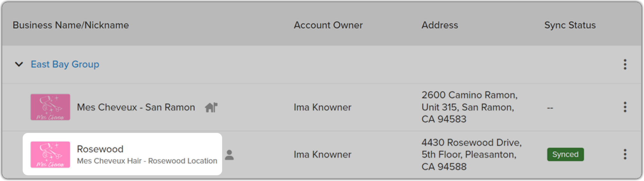Click the 2600 Camino Ramon address
Screen dimensions: 644x181
469,107
